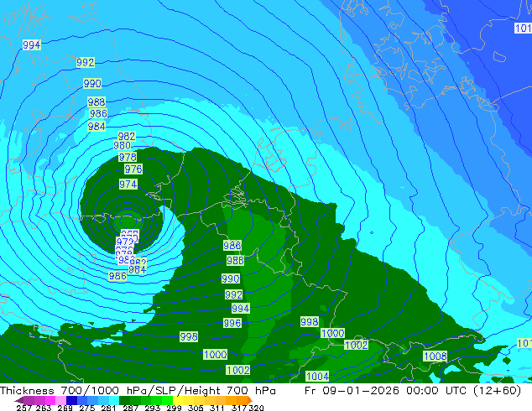532x411 pixels.
Task: Click the darkest green legend swatch
Action: click(124, 400)
